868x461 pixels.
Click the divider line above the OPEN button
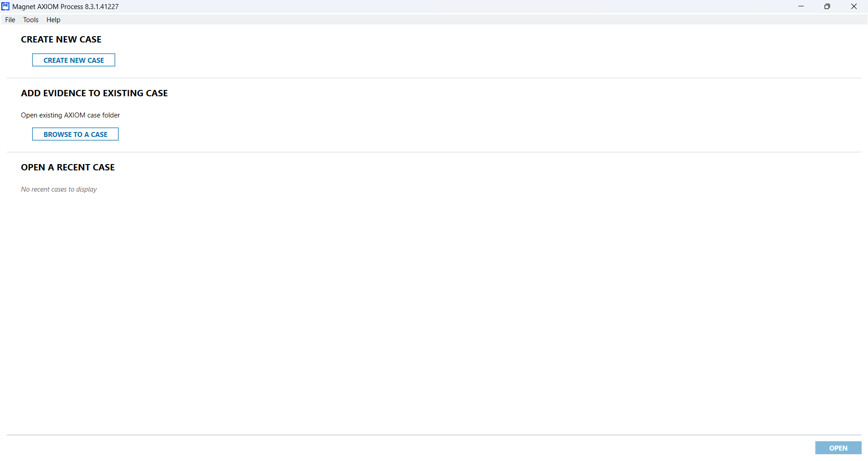(434, 435)
